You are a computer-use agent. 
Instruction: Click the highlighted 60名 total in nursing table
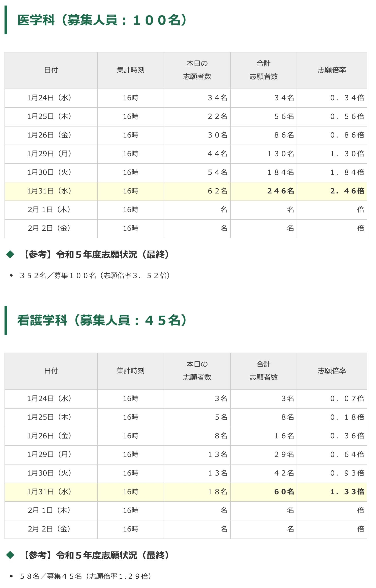[284, 492]
